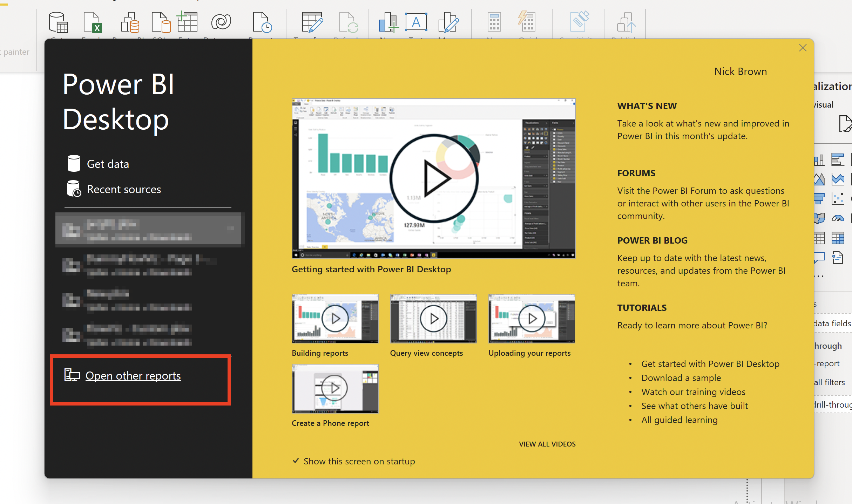852x504 pixels.
Task: Import an Excel workbook
Action: coord(92,22)
